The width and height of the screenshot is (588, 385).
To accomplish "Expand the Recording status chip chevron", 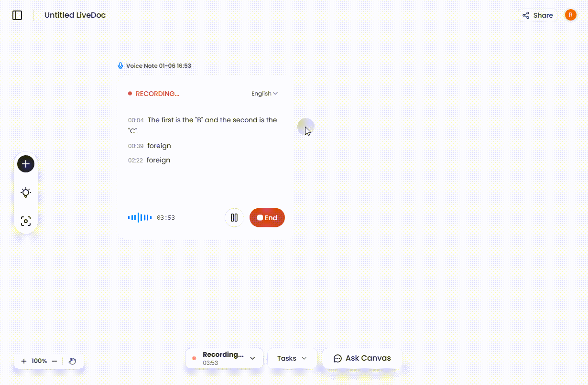I will [x=252, y=358].
